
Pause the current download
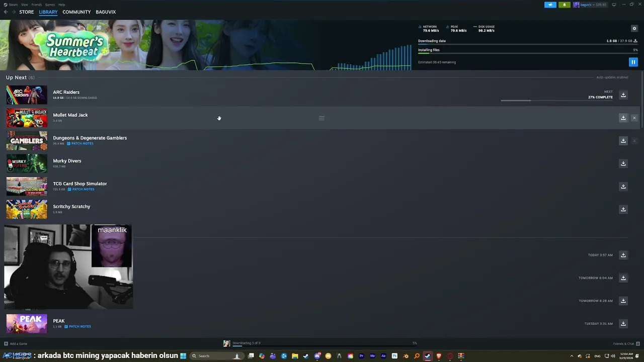tap(633, 62)
